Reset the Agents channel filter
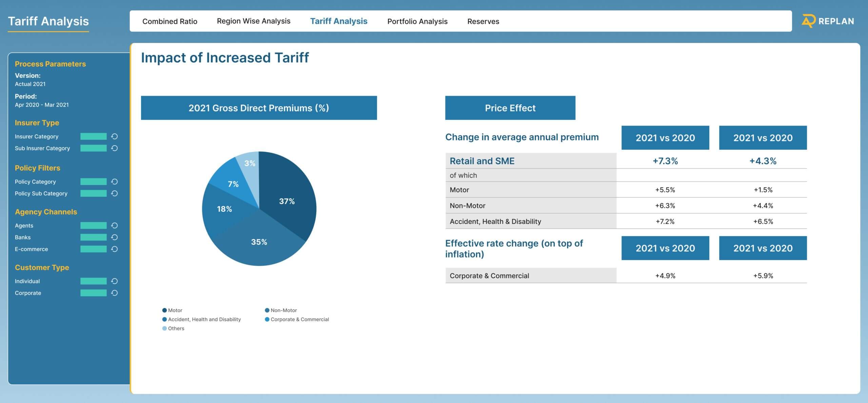The image size is (868, 403). pos(115,226)
